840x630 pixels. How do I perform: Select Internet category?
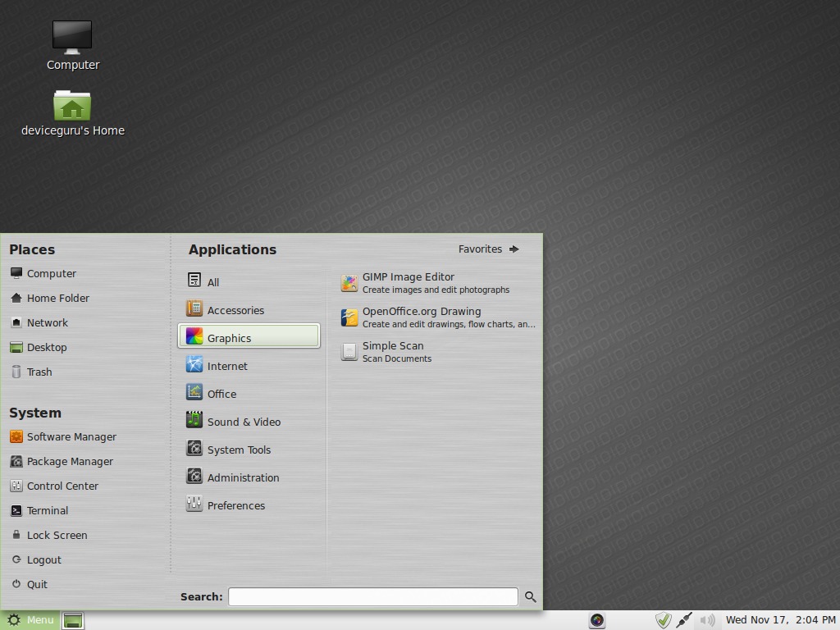click(x=249, y=365)
